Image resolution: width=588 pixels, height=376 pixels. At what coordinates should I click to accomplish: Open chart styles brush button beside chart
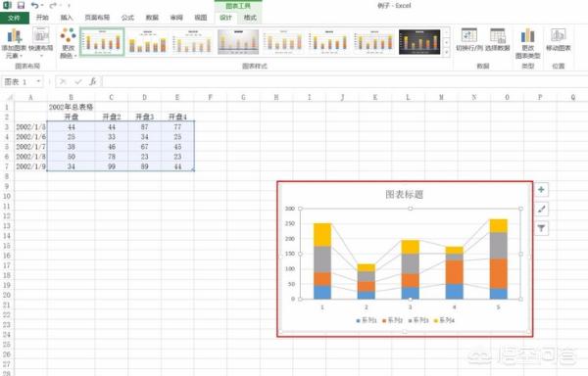tap(541, 209)
